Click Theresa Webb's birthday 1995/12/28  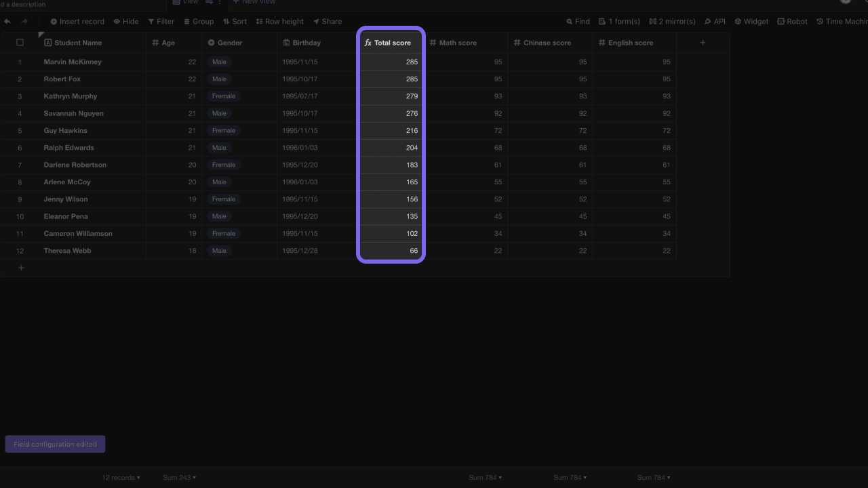pos(317,251)
